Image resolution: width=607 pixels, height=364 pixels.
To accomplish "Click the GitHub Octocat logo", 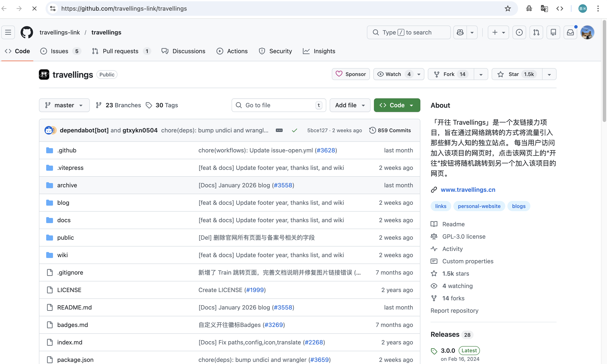I will coord(27,32).
